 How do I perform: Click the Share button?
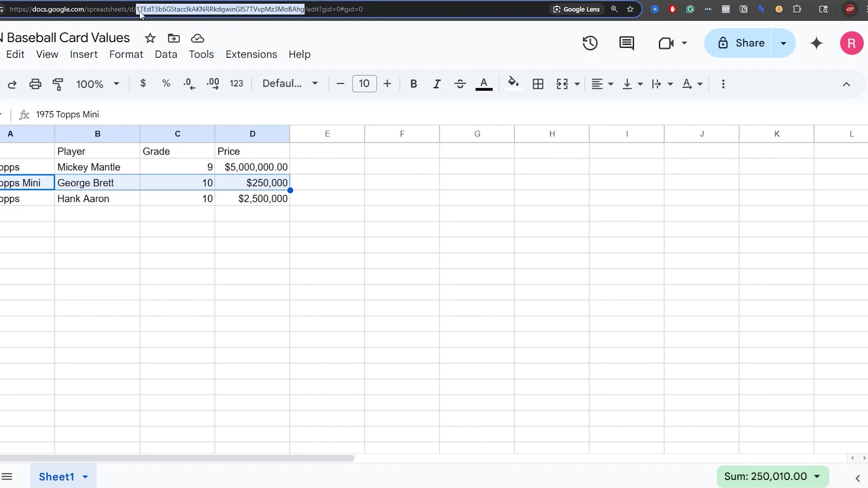click(741, 43)
